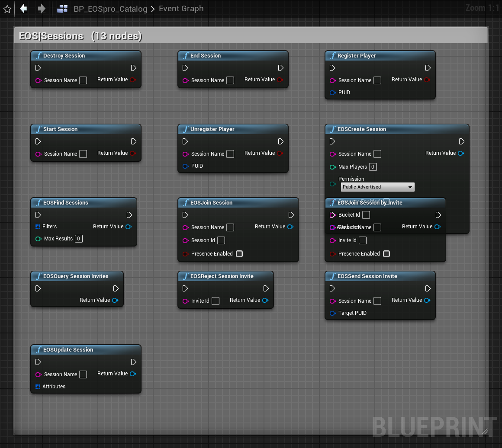Click the blueprint grid icon in breadcrumb
This screenshot has width=502, height=448.
[62, 9]
